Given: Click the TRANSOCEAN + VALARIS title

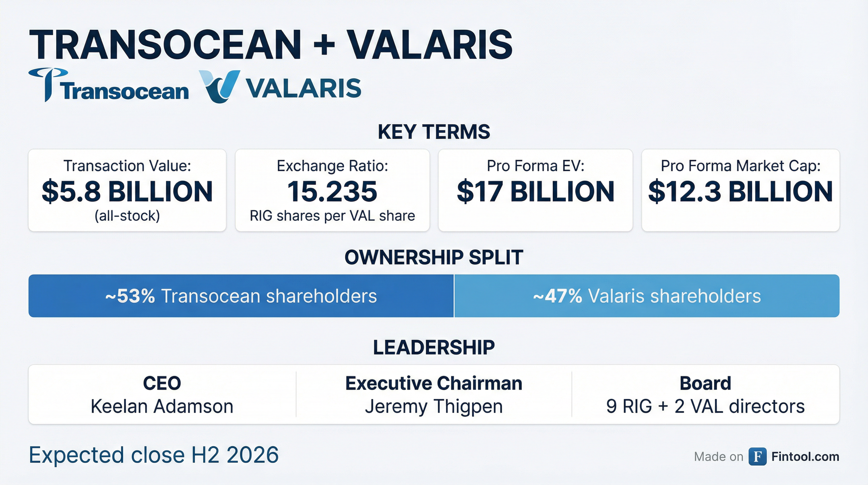Looking at the screenshot, I should coord(271,45).
